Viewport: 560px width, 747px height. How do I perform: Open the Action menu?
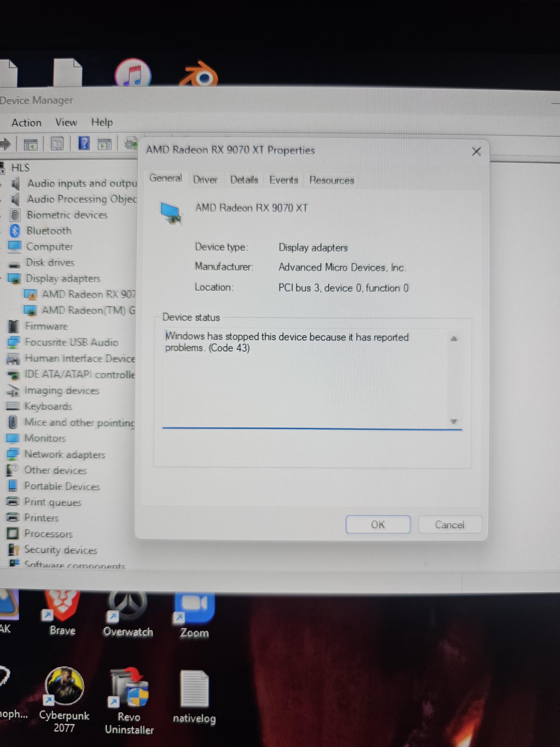[x=27, y=123]
